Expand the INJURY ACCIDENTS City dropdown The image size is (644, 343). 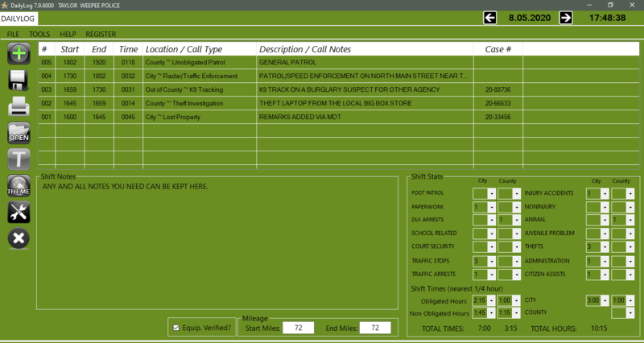605,193
